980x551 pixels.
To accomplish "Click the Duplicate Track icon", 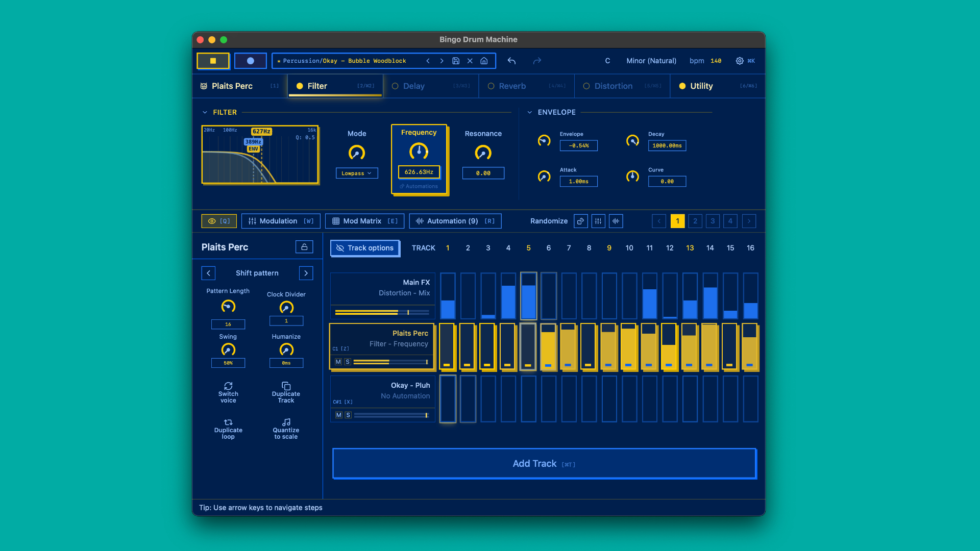I will tap(286, 386).
